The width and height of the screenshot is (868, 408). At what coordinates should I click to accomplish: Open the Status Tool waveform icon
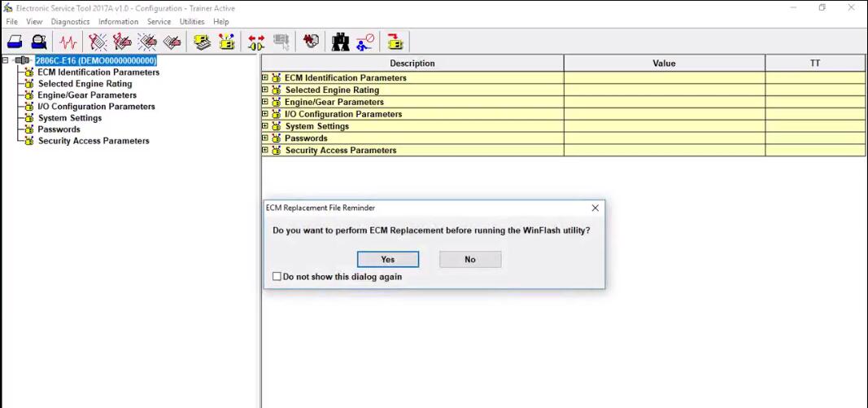69,42
